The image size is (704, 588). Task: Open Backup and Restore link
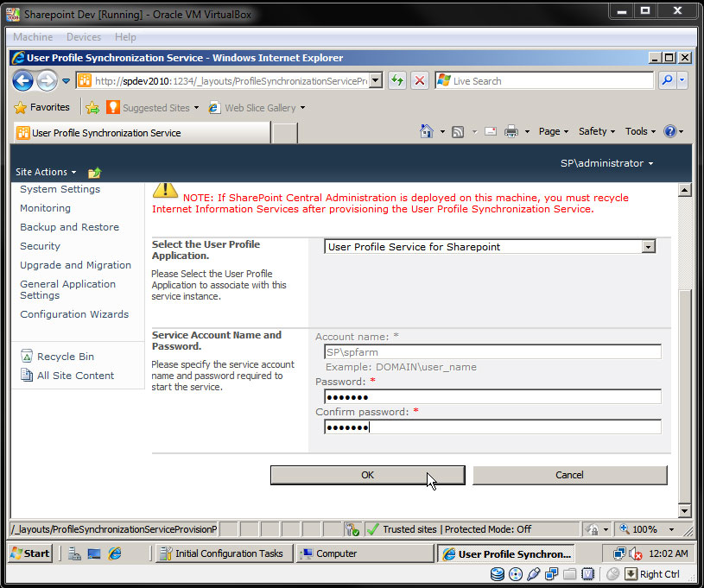70,227
